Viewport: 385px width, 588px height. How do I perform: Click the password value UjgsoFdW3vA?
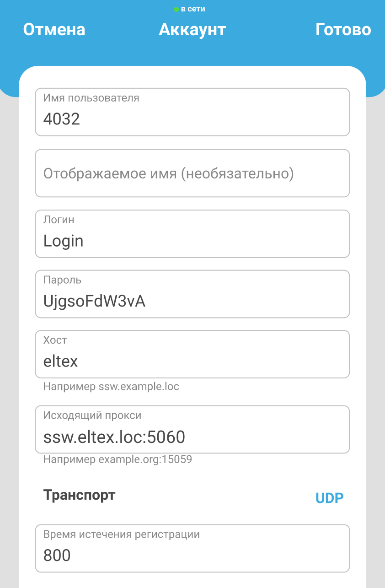point(94,301)
